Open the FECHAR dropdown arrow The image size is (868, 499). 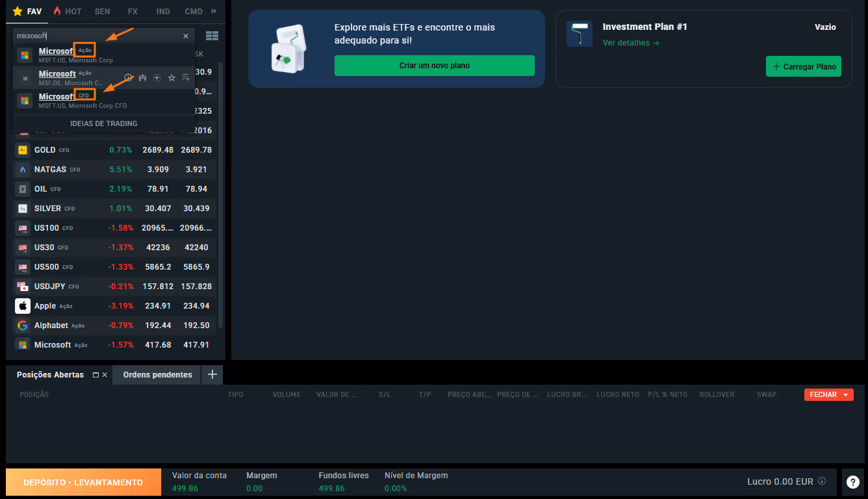(845, 395)
